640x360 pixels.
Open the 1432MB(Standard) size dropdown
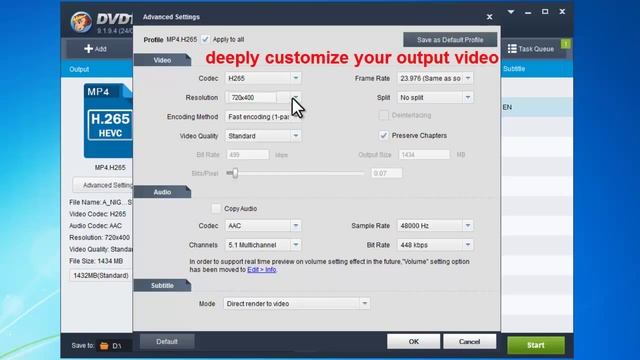tap(101, 276)
